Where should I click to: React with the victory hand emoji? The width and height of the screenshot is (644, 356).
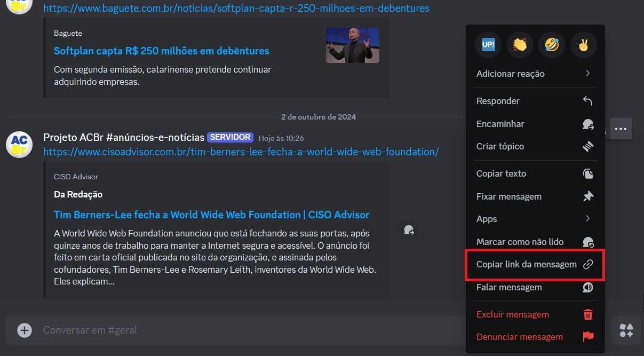tap(584, 44)
